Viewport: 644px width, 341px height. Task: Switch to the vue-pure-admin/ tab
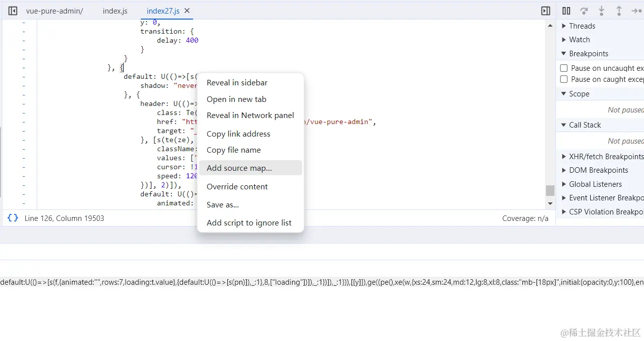[x=54, y=11]
